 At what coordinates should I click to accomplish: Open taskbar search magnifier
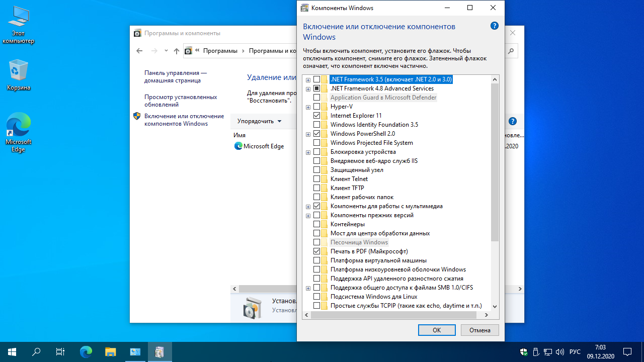(x=36, y=352)
